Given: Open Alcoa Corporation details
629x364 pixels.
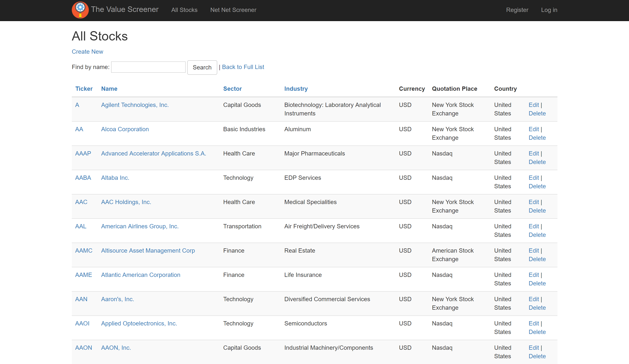Looking at the screenshot, I should (125, 129).
